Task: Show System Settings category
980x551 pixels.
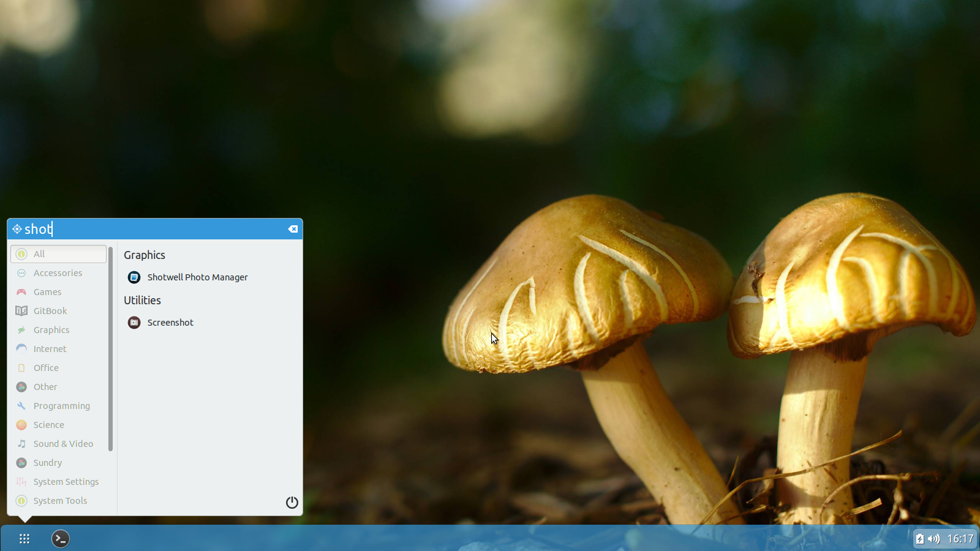Action: tap(58, 482)
